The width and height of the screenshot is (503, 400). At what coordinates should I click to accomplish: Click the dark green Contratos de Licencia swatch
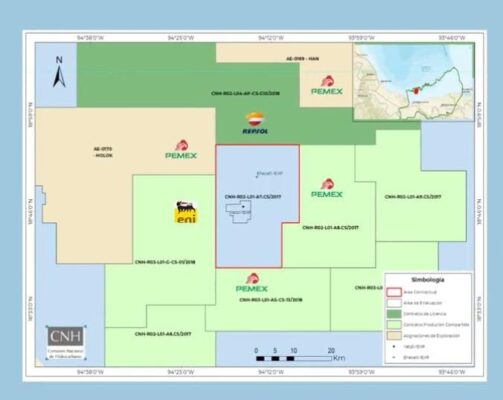click(394, 314)
